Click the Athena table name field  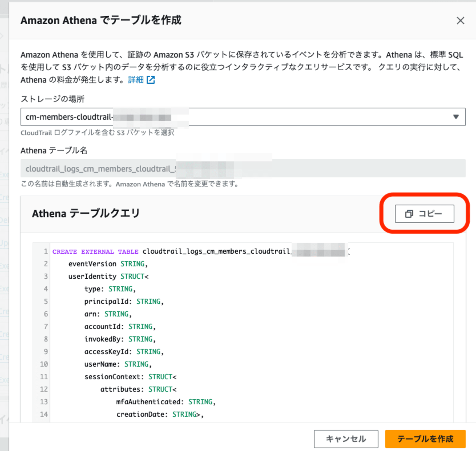[x=243, y=168]
